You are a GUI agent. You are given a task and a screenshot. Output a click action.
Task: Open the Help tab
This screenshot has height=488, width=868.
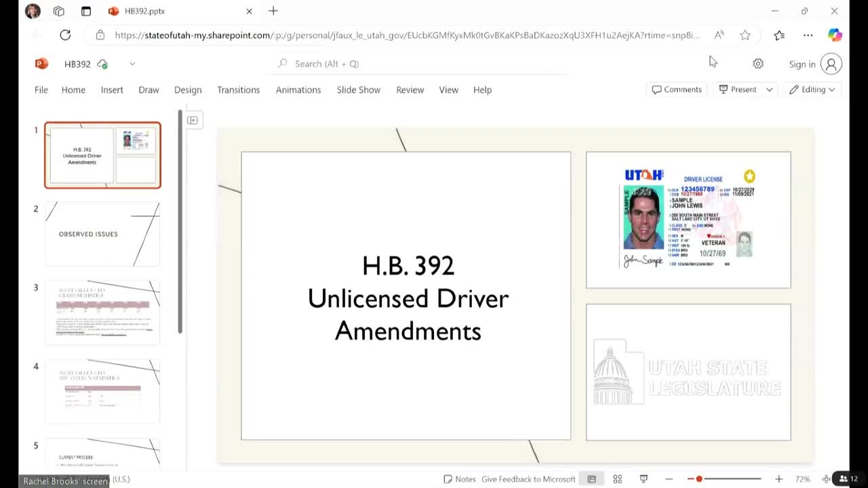tap(482, 89)
